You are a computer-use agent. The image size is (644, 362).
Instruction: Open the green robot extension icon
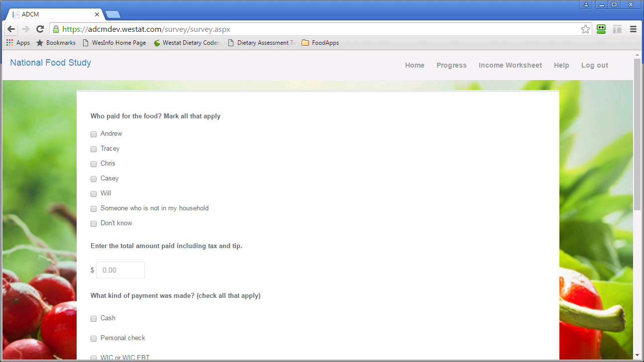pyautogui.click(x=601, y=29)
